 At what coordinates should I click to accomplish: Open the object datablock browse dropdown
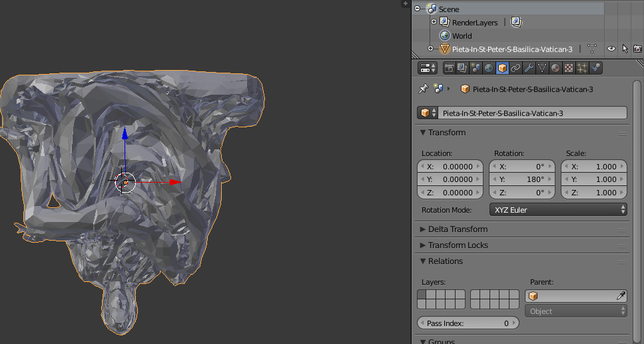click(x=428, y=113)
